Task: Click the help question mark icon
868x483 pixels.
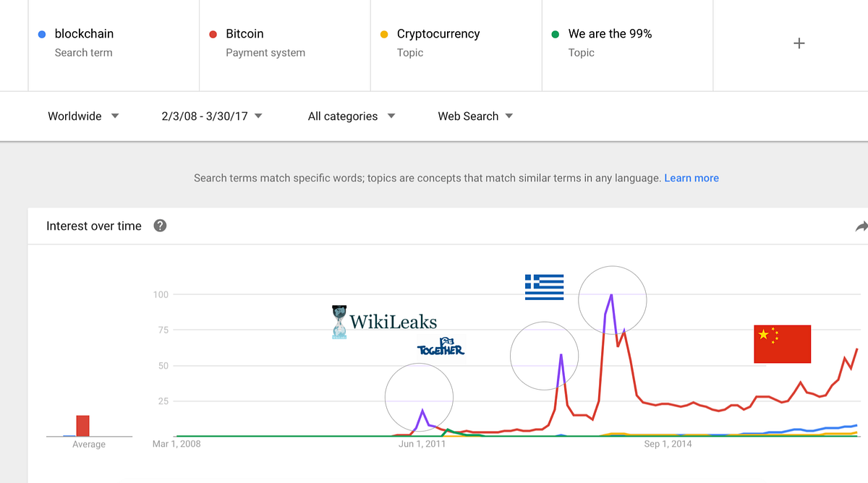Action: 161,226
